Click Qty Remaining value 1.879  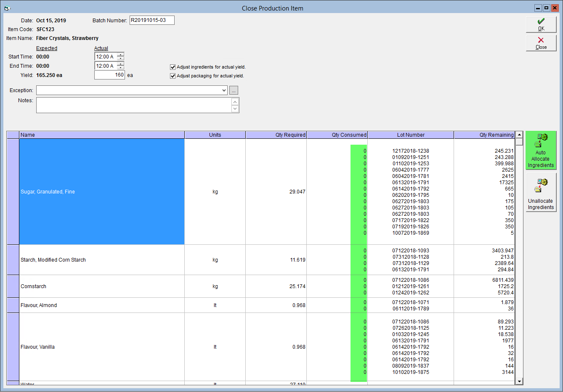507,302
